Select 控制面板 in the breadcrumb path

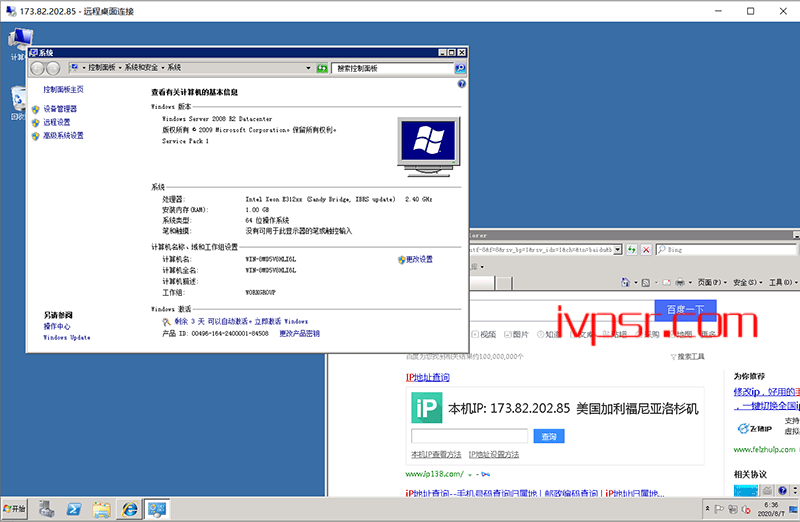click(102, 67)
